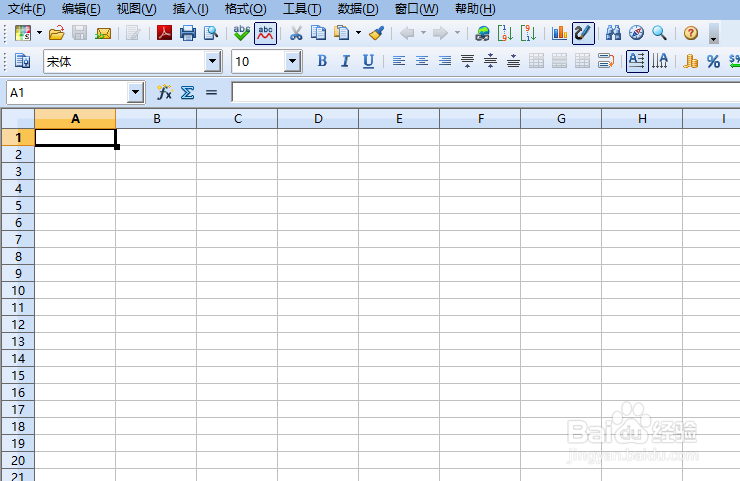This screenshot has width=740, height=481.
Task: Expand the Undo history dropdown arrow
Action: click(x=423, y=33)
